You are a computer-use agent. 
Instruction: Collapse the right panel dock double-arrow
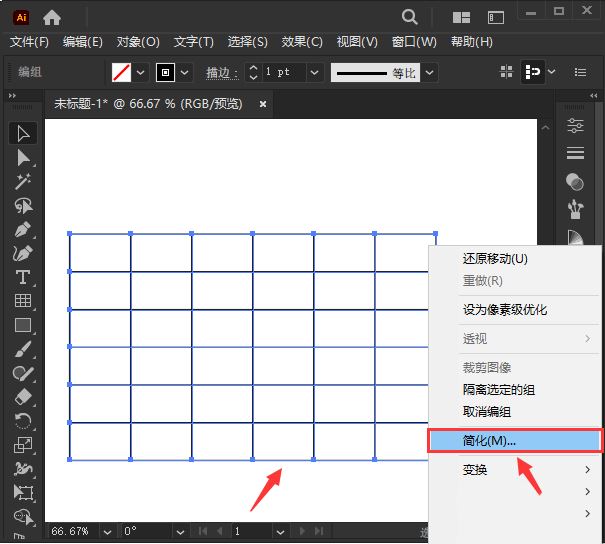point(593,95)
